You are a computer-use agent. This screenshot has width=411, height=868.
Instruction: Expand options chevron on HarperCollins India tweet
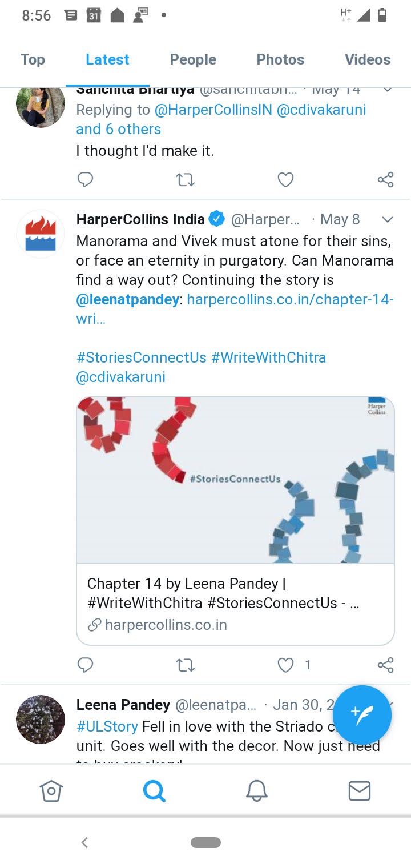(x=387, y=220)
